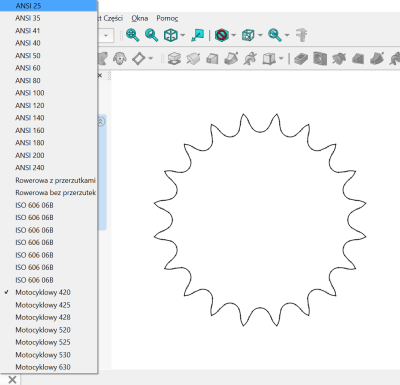
Task: Click the additive Loft icon
Action: tap(212, 59)
